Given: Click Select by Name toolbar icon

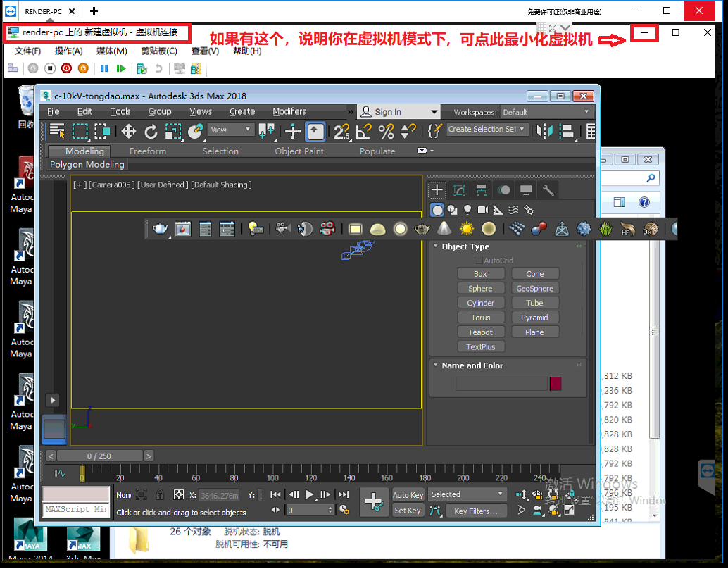Looking at the screenshot, I should (x=57, y=132).
